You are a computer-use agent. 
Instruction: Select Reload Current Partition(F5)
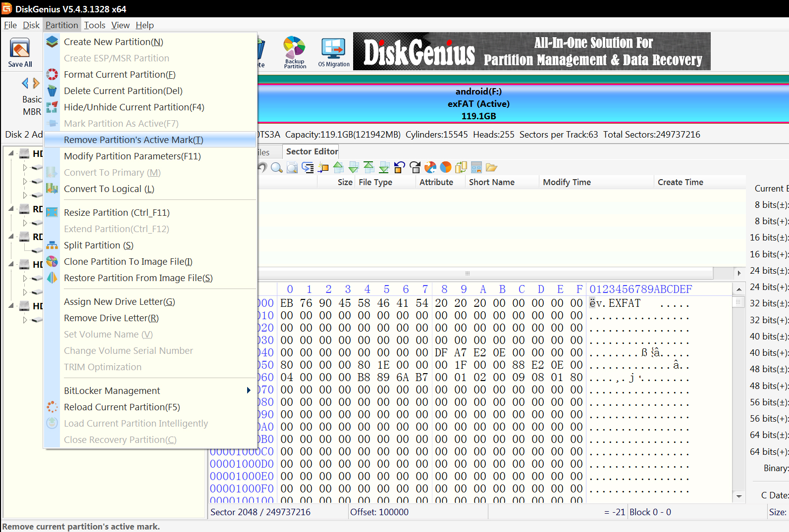150,407
